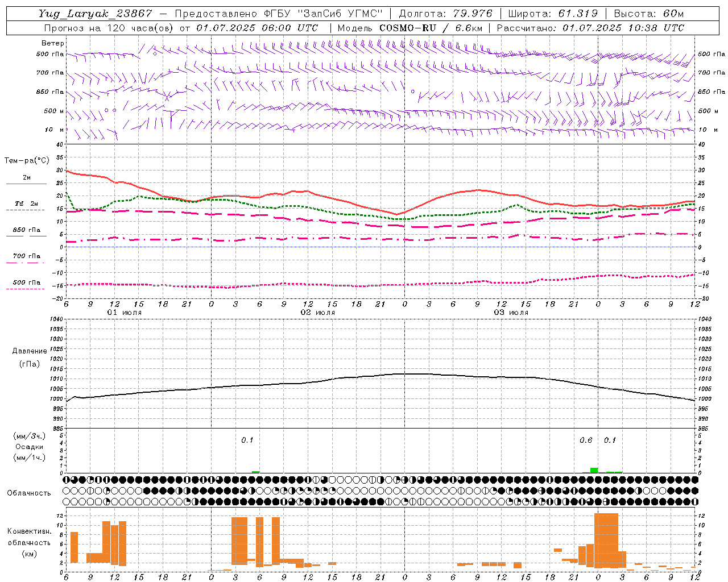The image size is (728, 582).
Task: Click the (мм/1ч.) precipitation unit label
Action: (30, 458)
